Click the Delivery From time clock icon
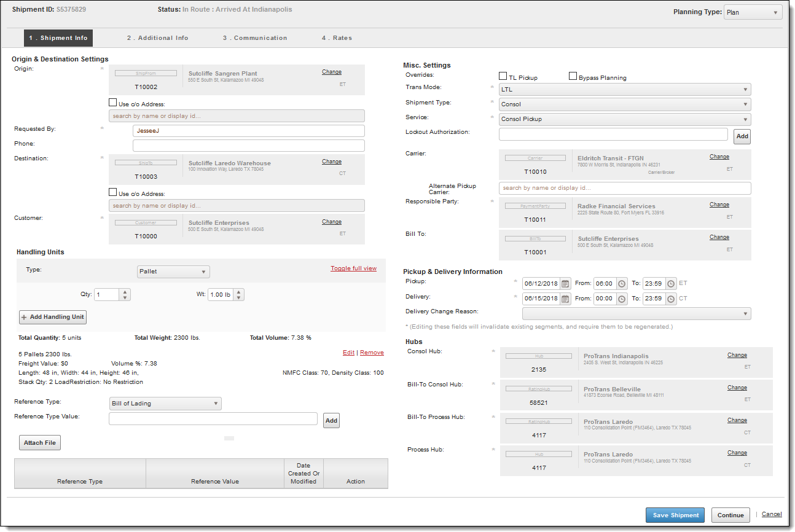Viewport: 795px width, 532px height. point(622,299)
